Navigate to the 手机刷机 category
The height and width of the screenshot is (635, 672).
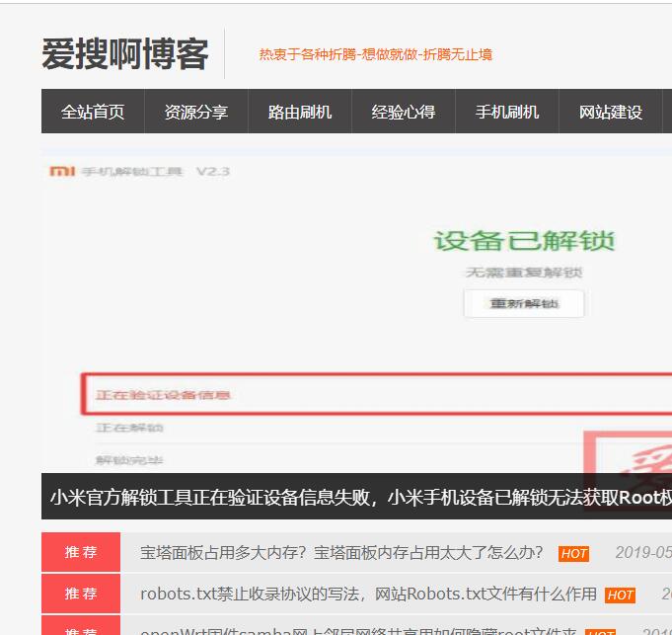click(507, 112)
